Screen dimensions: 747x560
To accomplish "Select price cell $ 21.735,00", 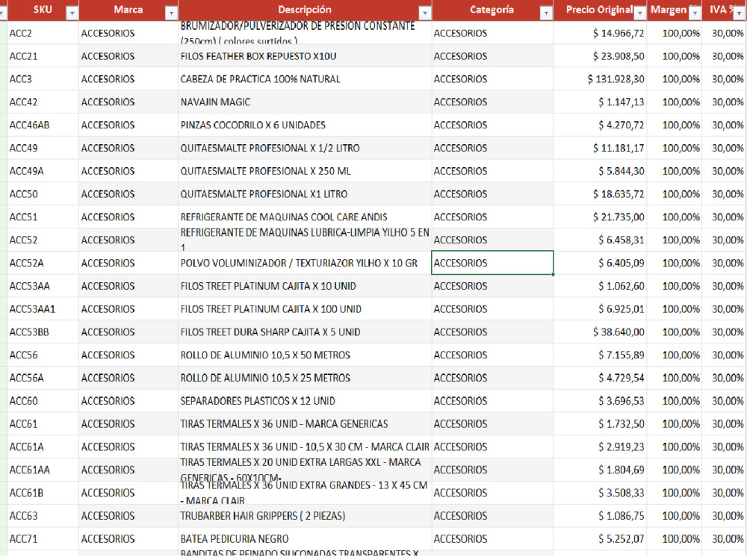I will point(599,217).
